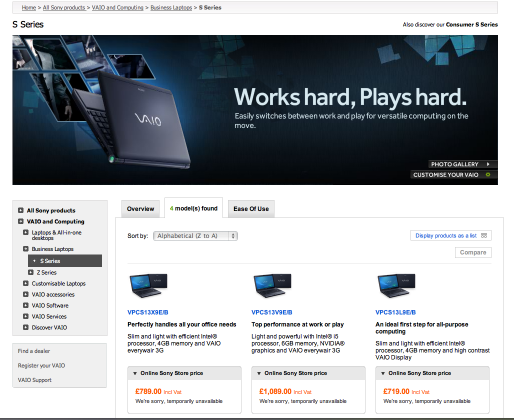Click VPCS13L9E/B laptop thumbnail
Viewport: 514px width, 420px height.
click(396, 285)
